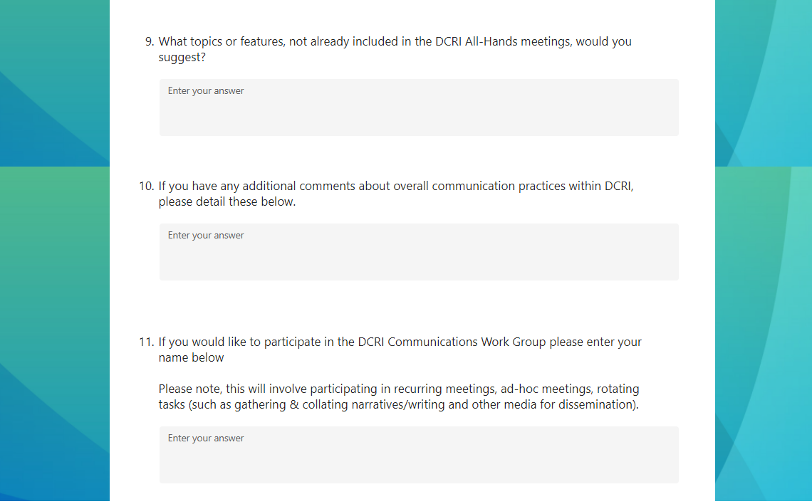Click the number label '9.'
Image resolution: width=812 pixels, height=504 pixels.
pyautogui.click(x=150, y=41)
